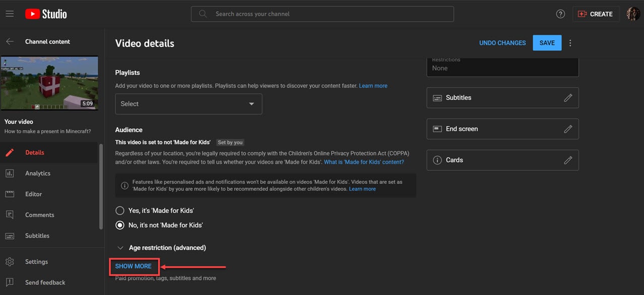The image size is (644, 295).
Task: Open the Comments section
Action: coord(39,214)
